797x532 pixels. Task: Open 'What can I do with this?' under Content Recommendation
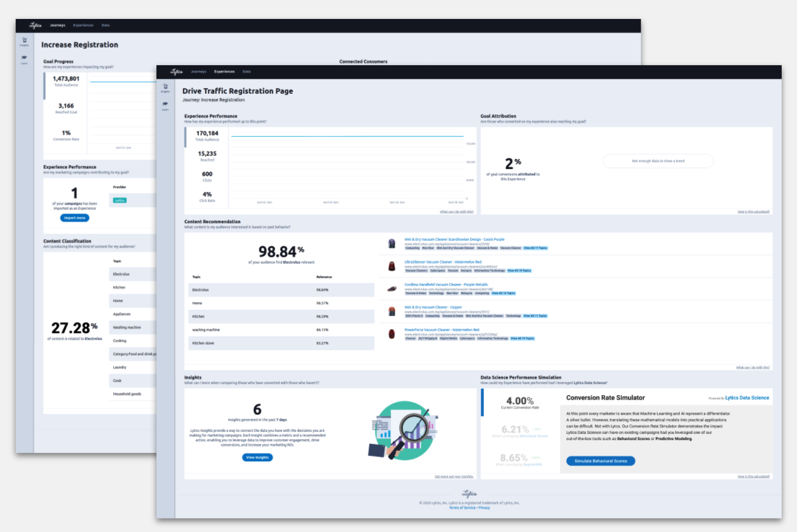pyautogui.click(x=753, y=367)
